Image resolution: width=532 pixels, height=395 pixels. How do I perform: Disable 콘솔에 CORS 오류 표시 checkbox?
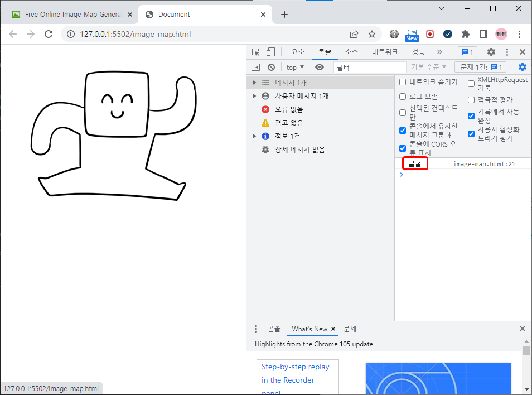point(403,148)
